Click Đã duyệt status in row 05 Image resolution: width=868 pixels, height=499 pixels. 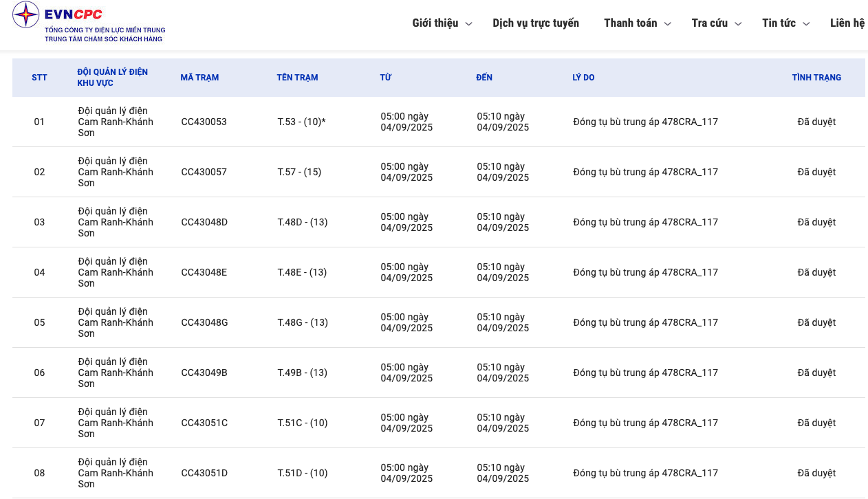coord(816,322)
